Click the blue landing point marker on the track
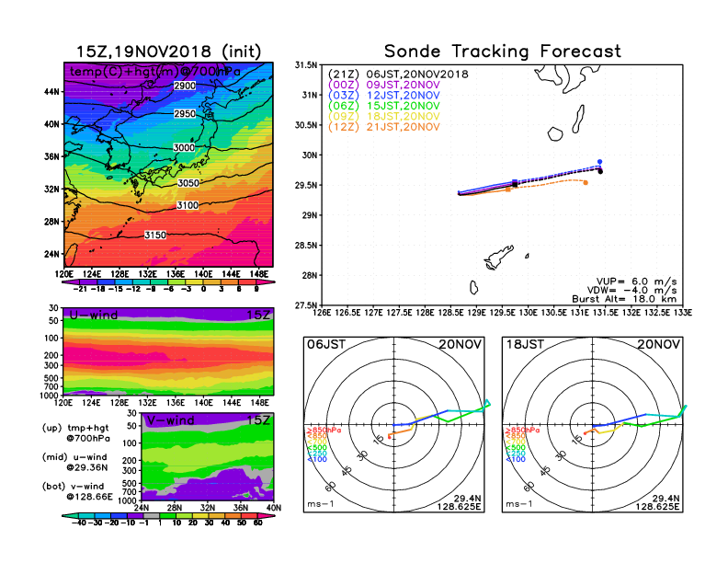The width and height of the screenshot is (728, 563). coord(599,162)
